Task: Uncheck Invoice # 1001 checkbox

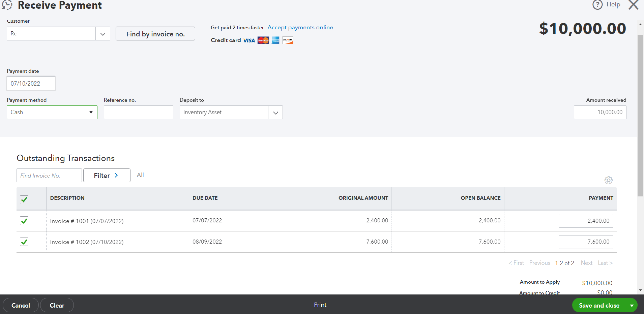Action: pos(24,221)
